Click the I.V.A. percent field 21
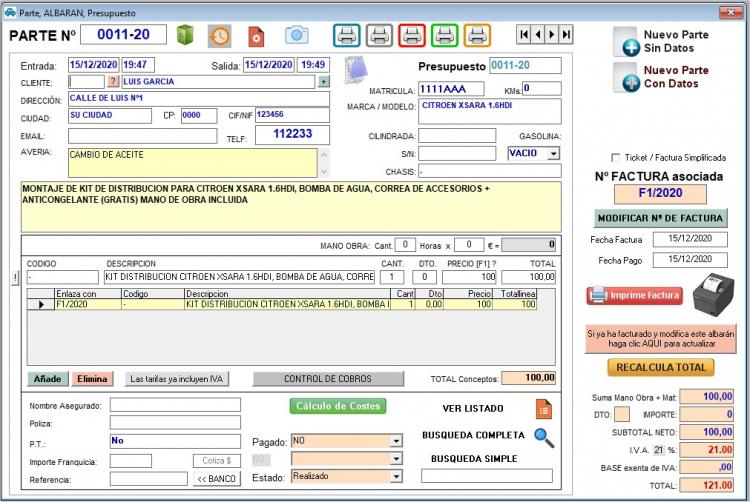This screenshot has height=502, width=750. pos(659,450)
